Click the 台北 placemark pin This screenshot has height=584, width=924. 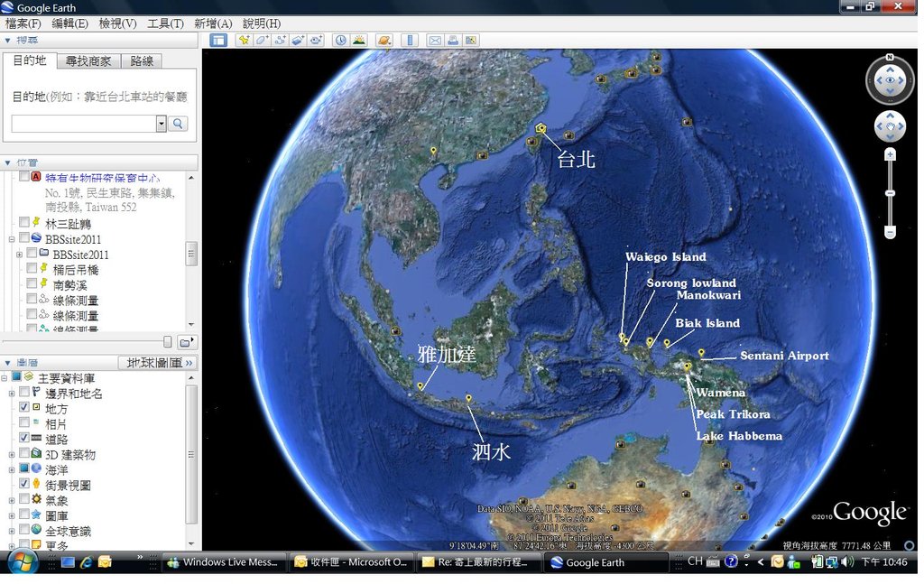pos(541,128)
